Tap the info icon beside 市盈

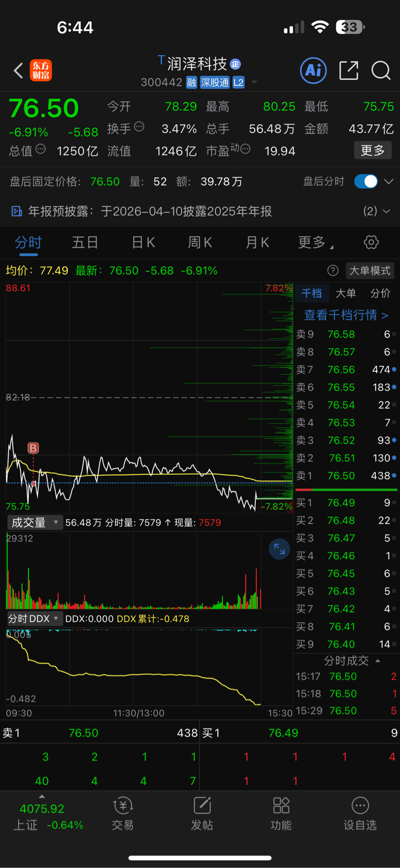tap(245, 149)
